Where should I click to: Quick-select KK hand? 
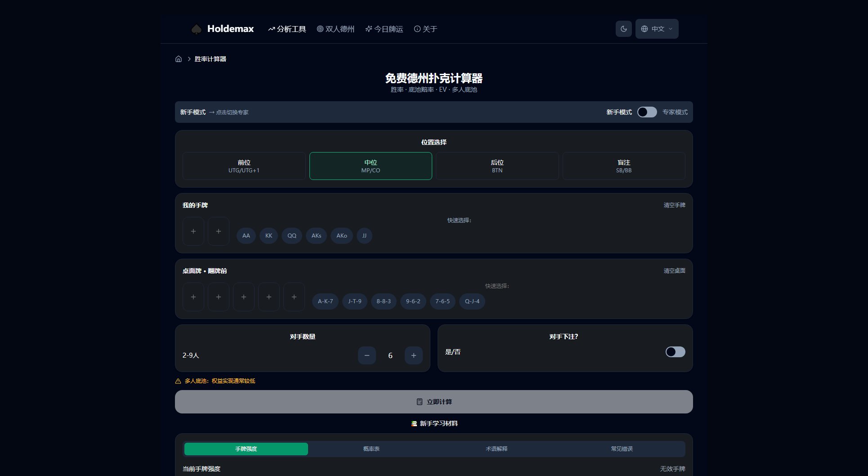point(268,236)
